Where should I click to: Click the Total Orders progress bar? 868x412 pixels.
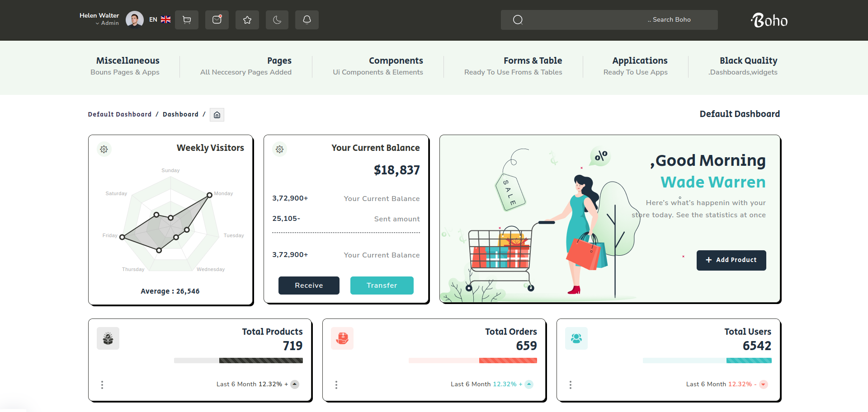click(x=472, y=360)
